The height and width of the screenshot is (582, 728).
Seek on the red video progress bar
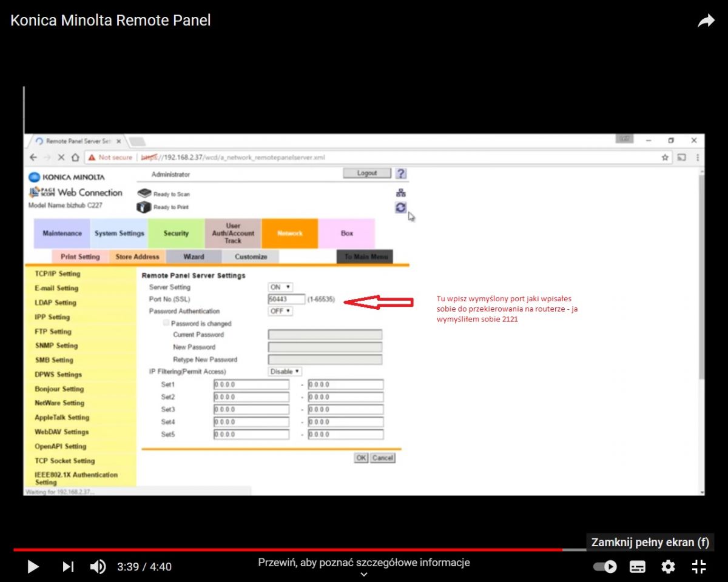[x=288, y=550]
